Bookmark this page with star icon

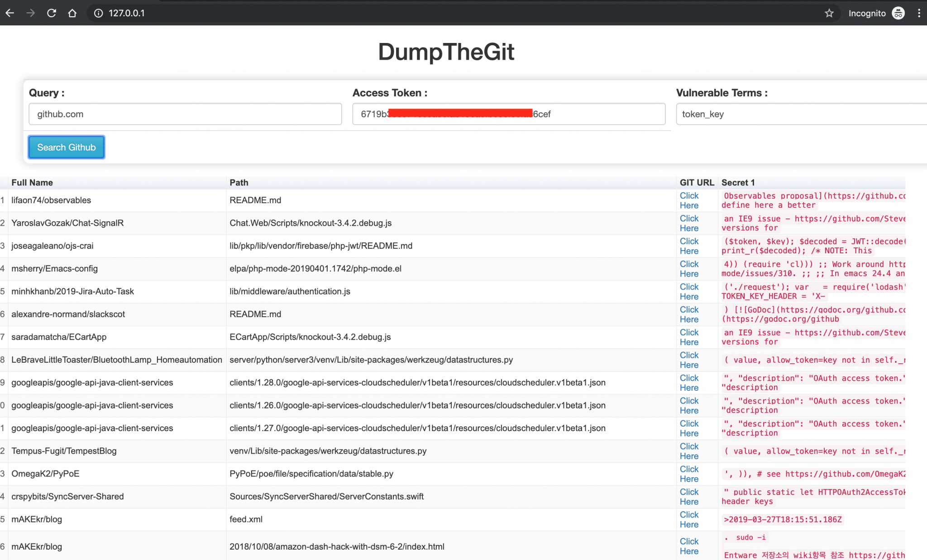pos(829,13)
